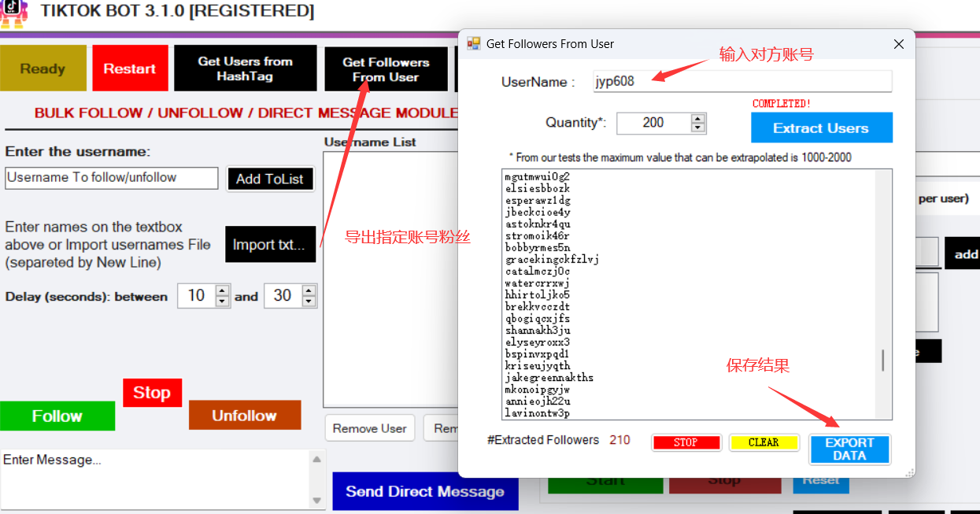Viewport: 980px width, 514px height.
Task: Click Add ToList button
Action: [x=269, y=179]
